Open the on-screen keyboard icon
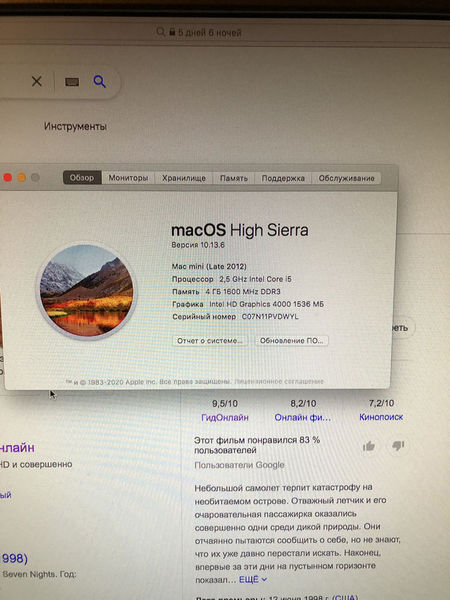The width and height of the screenshot is (450, 600). pos(72,82)
